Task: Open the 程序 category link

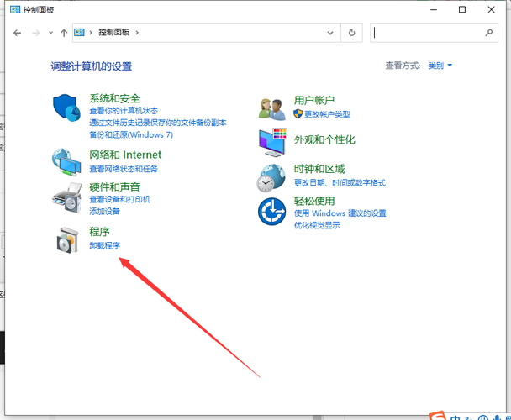Action: [x=99, y=232]
